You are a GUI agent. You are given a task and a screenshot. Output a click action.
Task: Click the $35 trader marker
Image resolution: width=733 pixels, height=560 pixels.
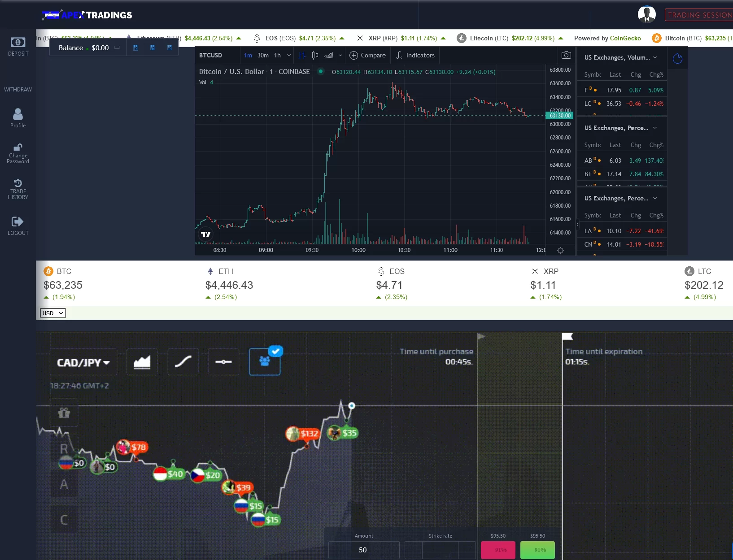tap(343, 433)
